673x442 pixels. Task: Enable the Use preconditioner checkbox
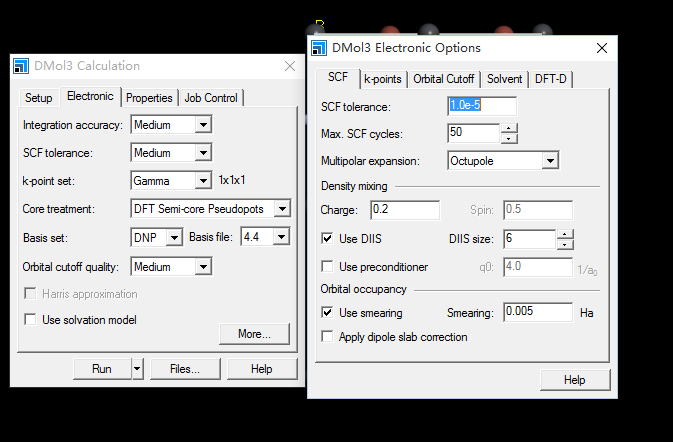pos(327,267)
